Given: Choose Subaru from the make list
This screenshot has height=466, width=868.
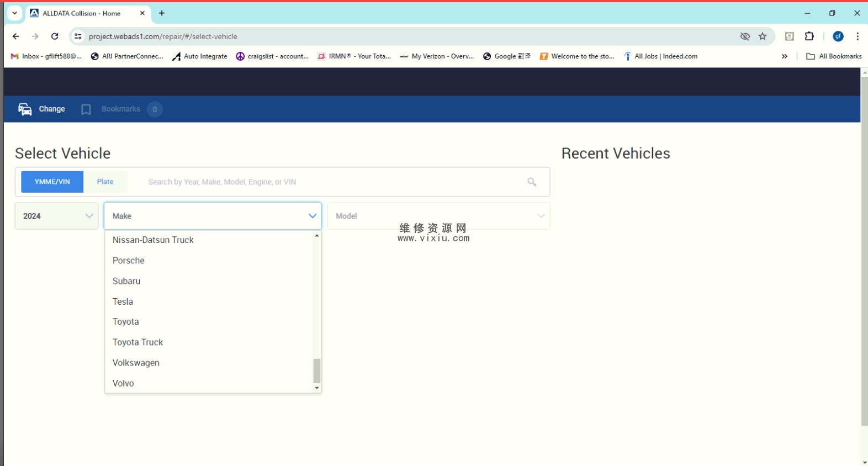Looking at the screenshot, I should (209, 281).
